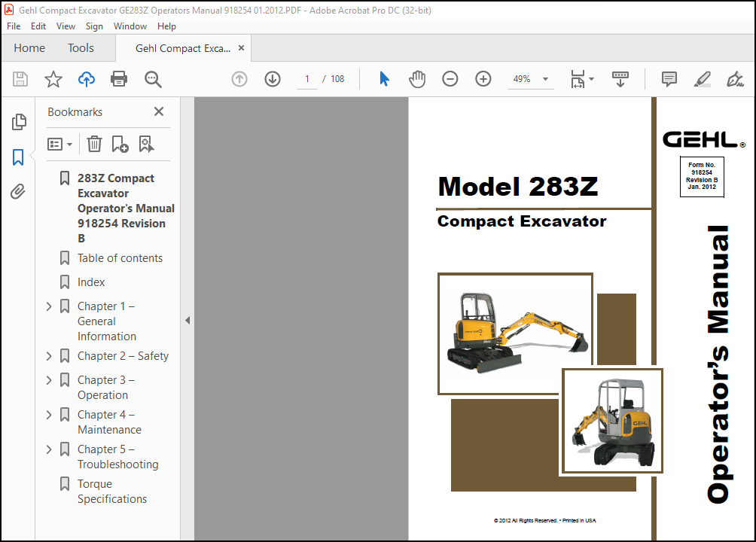Click the Compact Excavator subtitle text
This screenshot has width=756, height=542.
click(522, 221)
